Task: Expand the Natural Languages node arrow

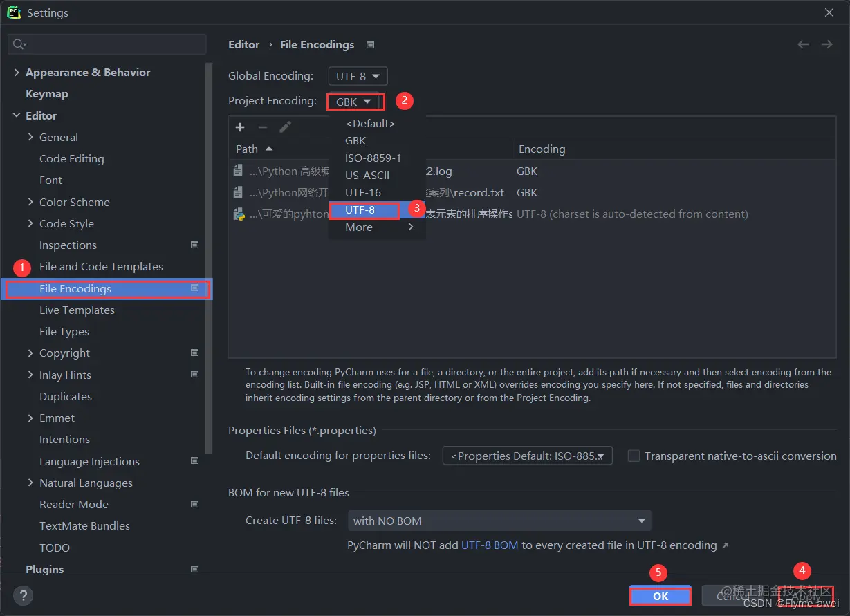Action: [30, 483]
